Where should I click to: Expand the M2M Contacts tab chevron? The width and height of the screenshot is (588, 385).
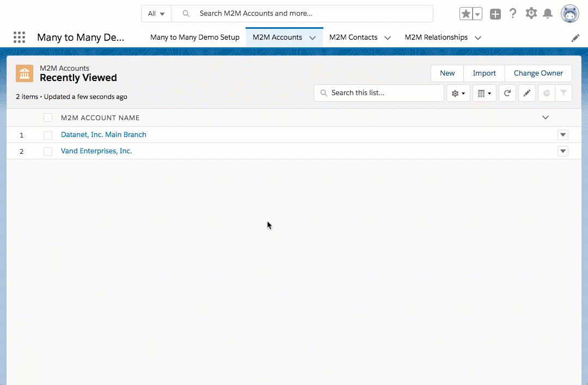pos(388,38)
